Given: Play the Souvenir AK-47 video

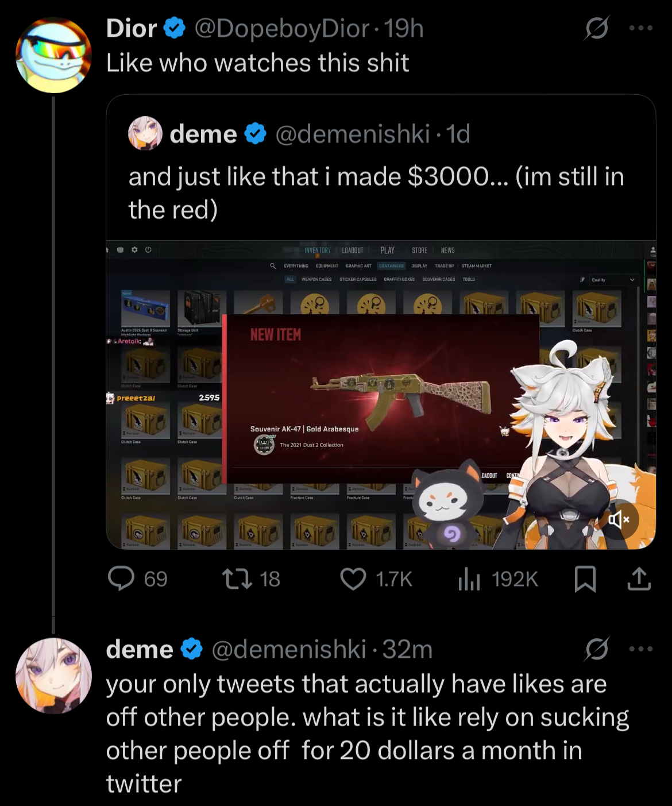Looking at the screenshot, I should click(381, 395).
